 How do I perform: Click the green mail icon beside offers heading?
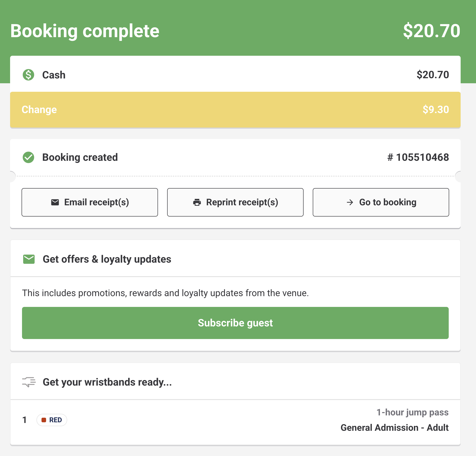[29, 259]
